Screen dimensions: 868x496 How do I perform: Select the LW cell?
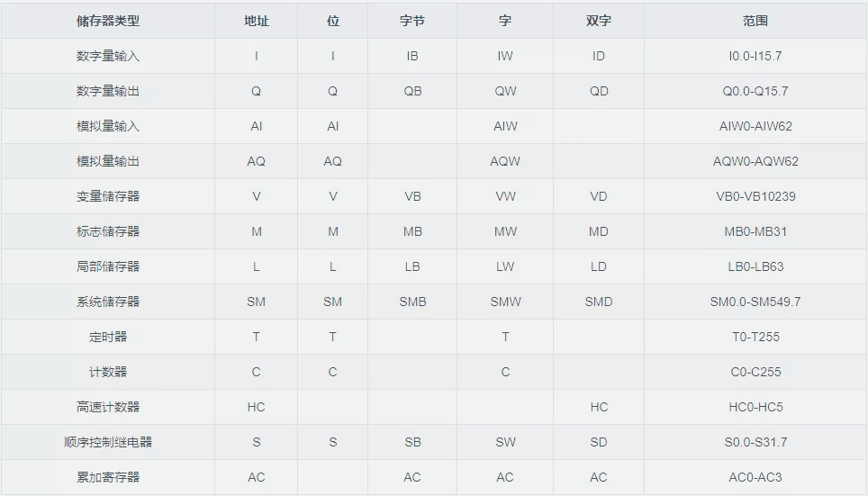click(x=505, y=266)
